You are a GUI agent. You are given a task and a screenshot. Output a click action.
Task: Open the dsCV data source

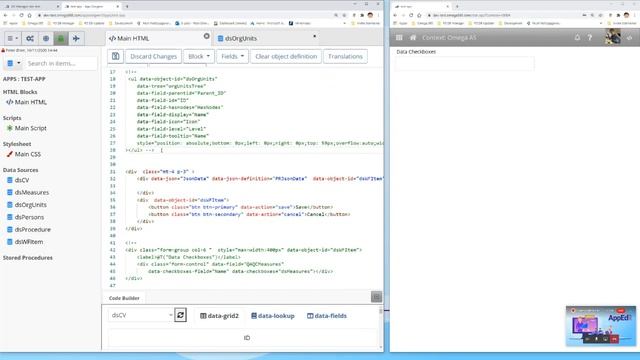point(18,180)
